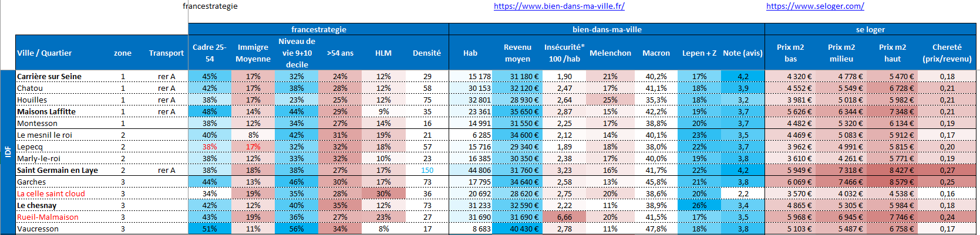Select the 'francestrategie' text cell above table

tap(210, 6)
